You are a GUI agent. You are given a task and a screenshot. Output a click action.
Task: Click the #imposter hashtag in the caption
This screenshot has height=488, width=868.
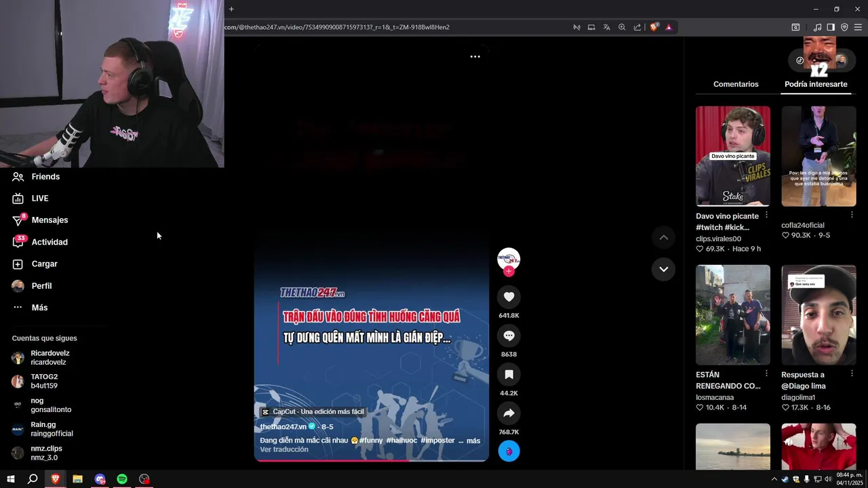click(437, 441)
